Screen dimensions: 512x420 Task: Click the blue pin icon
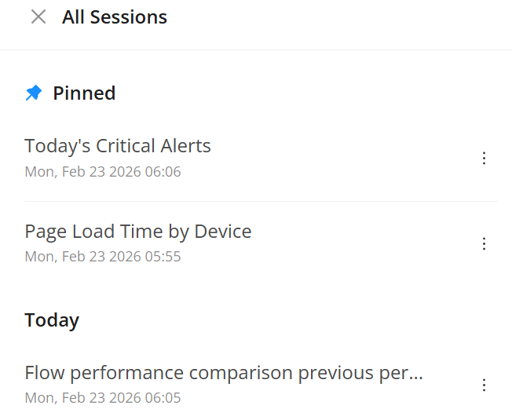(x=34, y=93)
